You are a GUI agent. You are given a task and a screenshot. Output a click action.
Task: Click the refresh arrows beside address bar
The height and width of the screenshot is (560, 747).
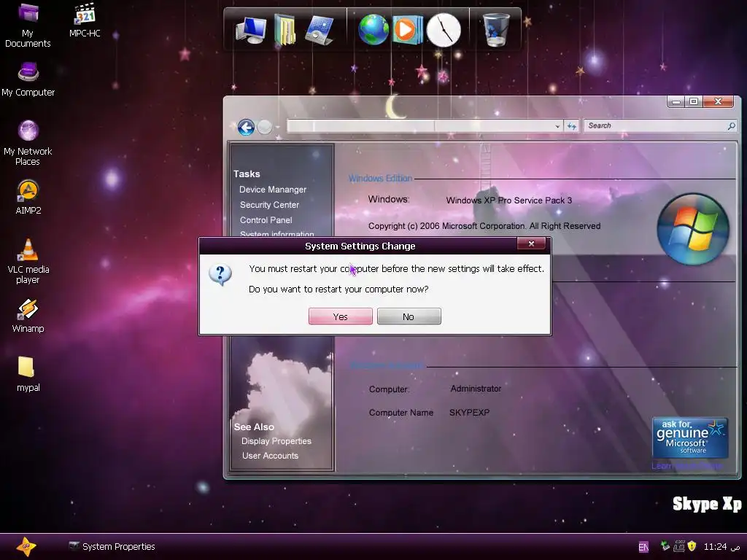click(x=572, y=125)
